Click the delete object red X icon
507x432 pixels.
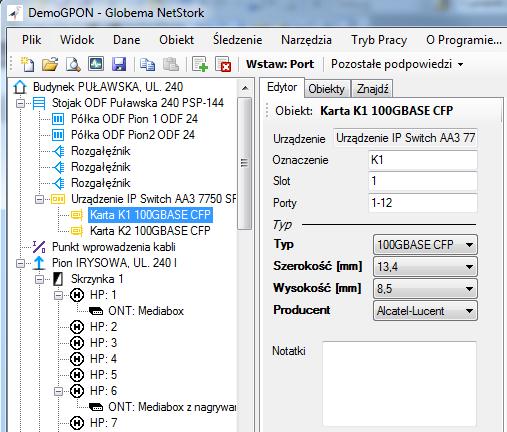coord(223,64)
